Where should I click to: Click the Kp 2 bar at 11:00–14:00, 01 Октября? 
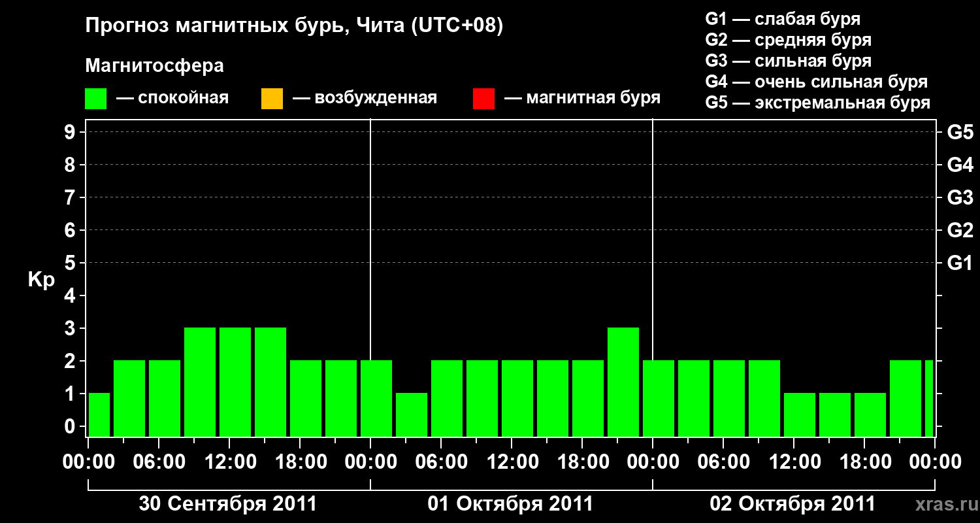pyautogui.click(x=517, y=398)
